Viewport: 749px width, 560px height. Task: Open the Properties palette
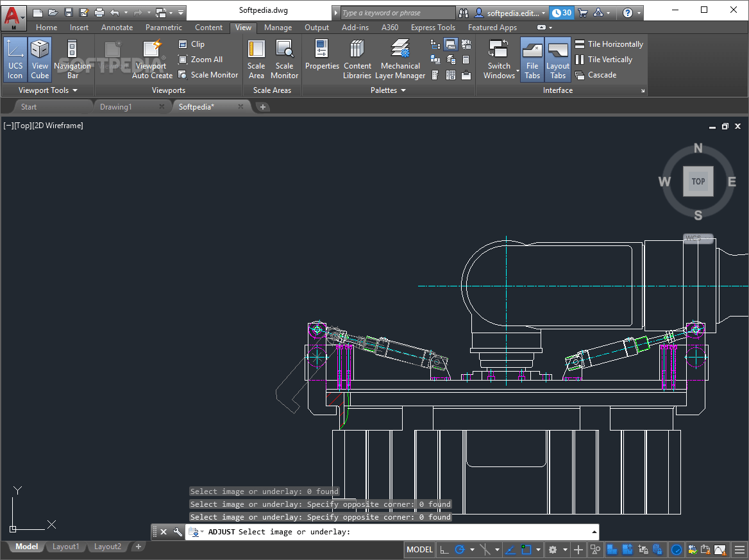click(x=321, y=58)
